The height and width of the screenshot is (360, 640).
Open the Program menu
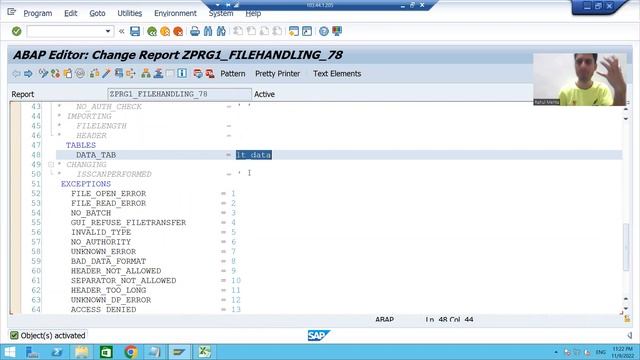point(38,13)
